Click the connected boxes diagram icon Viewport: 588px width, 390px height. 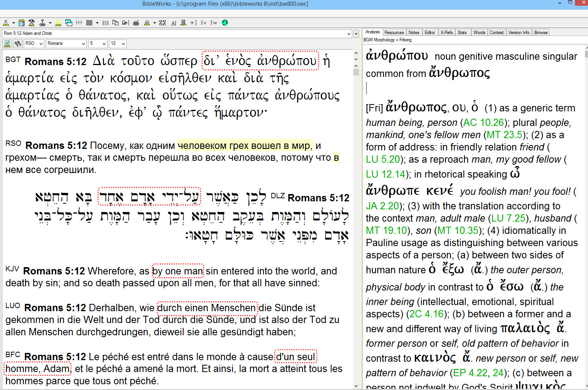[x=162, y=23]
